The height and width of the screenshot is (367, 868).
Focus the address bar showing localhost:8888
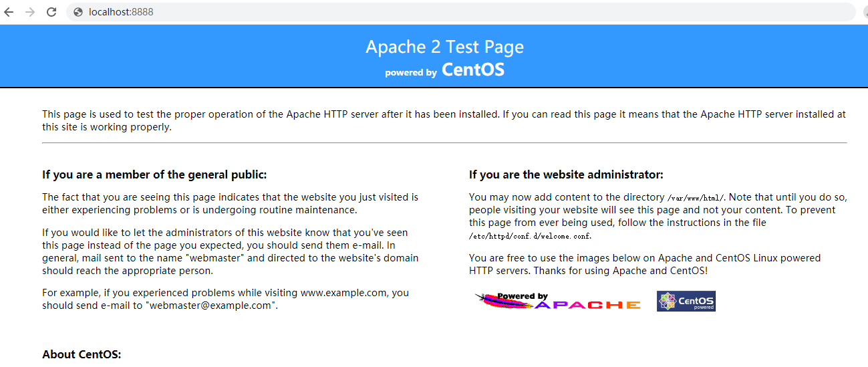[x=461, y=12]
